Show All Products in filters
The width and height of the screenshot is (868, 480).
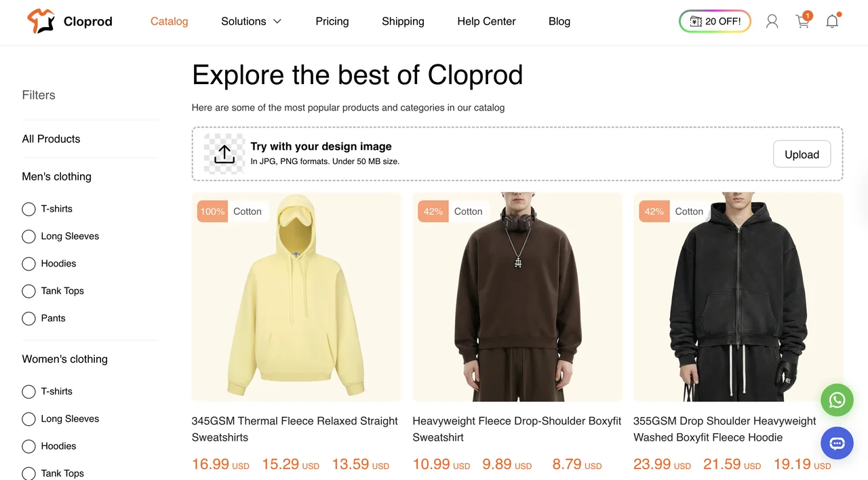point(51,139)
